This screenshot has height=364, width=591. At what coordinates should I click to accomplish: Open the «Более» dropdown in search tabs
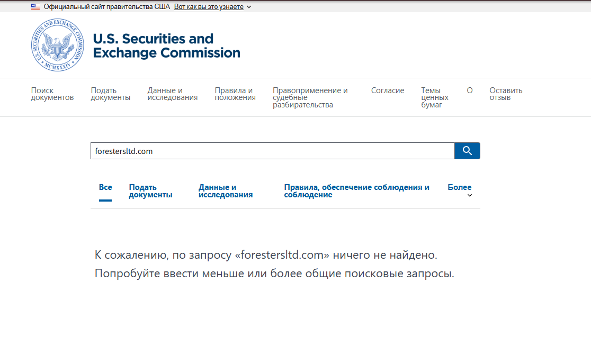coord(459,190)
